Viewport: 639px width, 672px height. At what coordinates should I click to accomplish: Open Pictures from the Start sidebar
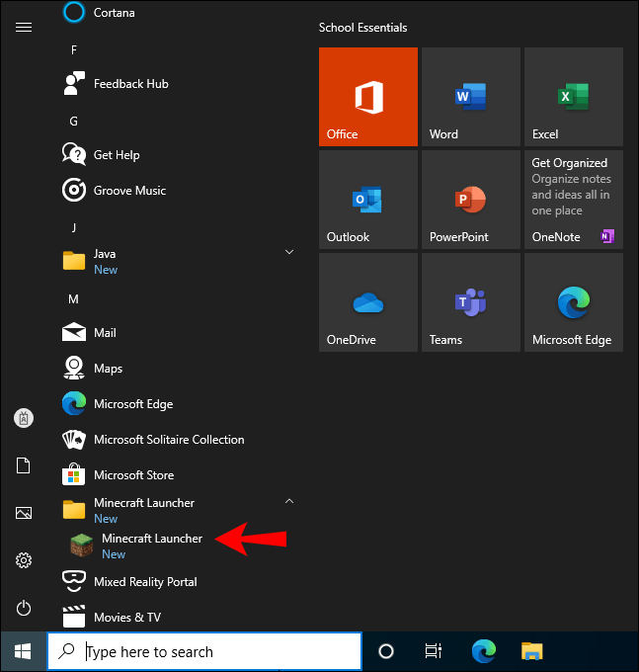[x=24, y=513]
